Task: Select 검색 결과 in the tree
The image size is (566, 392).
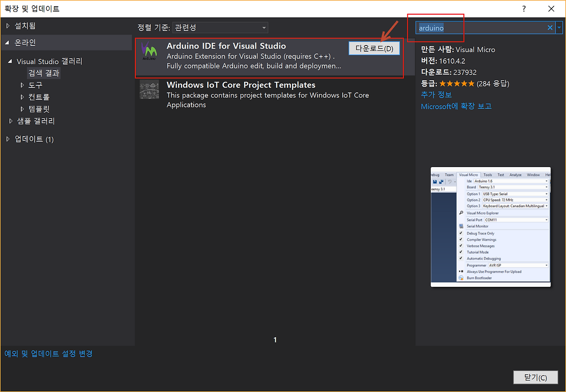Action: 44,73
